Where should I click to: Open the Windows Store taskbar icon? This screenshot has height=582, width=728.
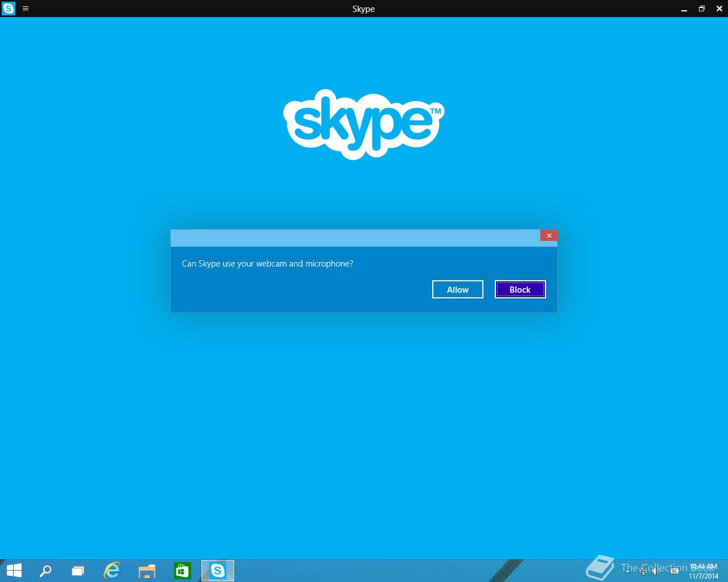point(182,571)
